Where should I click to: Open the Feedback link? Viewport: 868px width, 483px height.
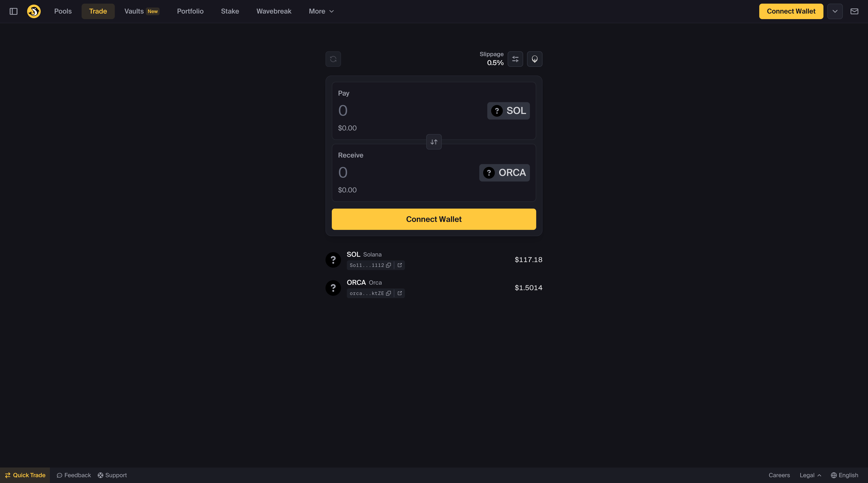pos(74,475)
